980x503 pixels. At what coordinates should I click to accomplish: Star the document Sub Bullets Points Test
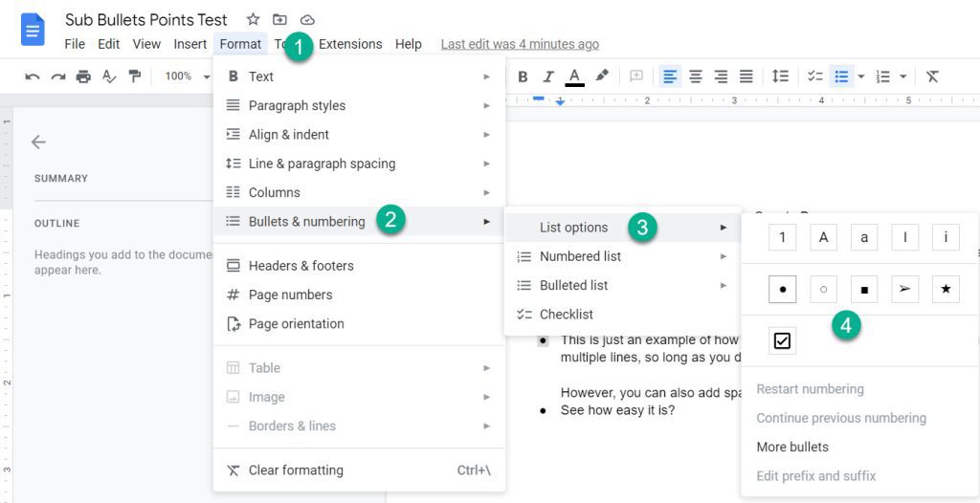tap(253, 19)
